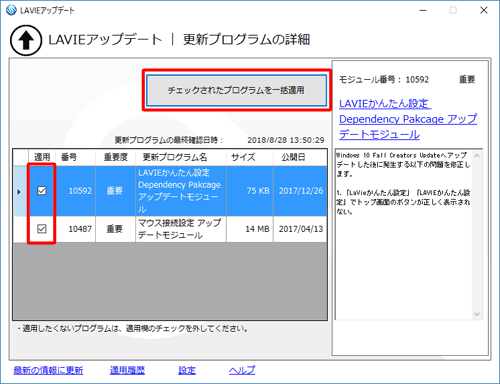Select the number cell 10592

[x=76, y=191]
